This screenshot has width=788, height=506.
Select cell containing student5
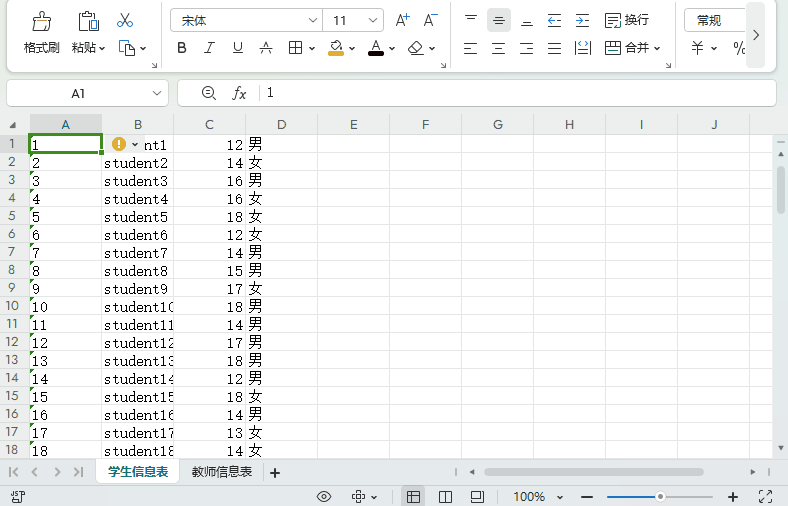click(137, 217)
